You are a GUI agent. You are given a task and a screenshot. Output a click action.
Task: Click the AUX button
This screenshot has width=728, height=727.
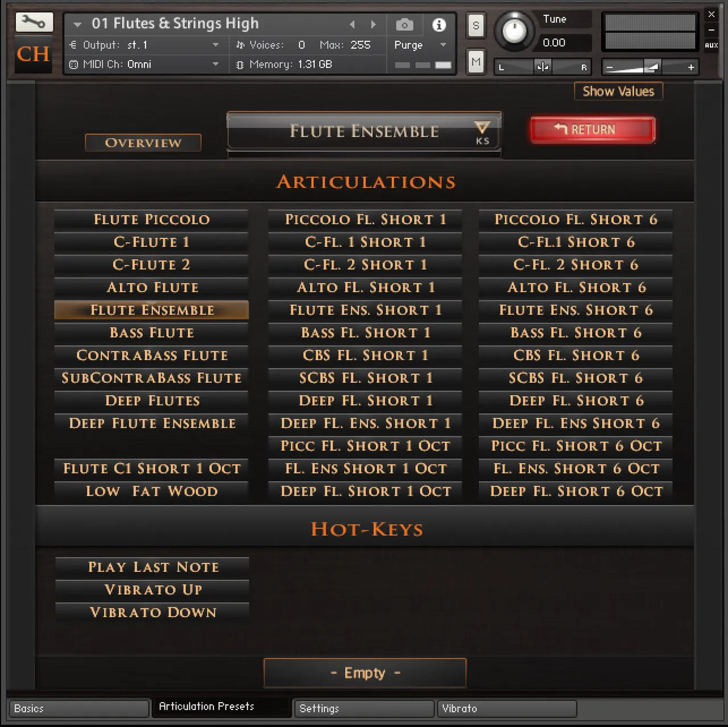[711, 46]
